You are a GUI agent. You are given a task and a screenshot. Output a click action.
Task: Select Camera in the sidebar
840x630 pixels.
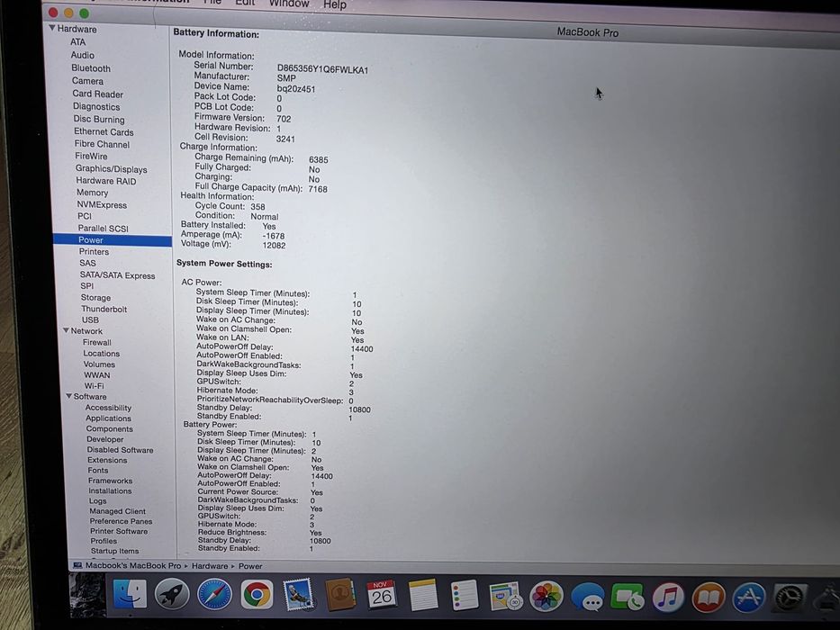[88, 81]
